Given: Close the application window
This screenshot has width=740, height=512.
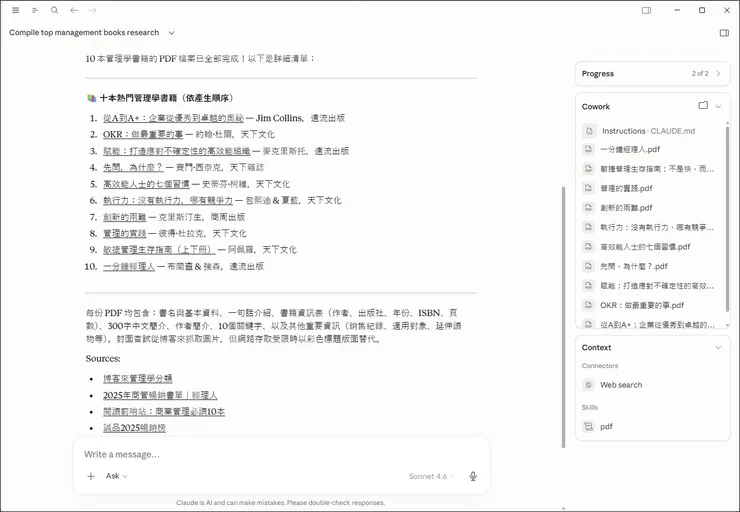Looking at the screenshot, I should pyautogui.click(x=727, y=10).
